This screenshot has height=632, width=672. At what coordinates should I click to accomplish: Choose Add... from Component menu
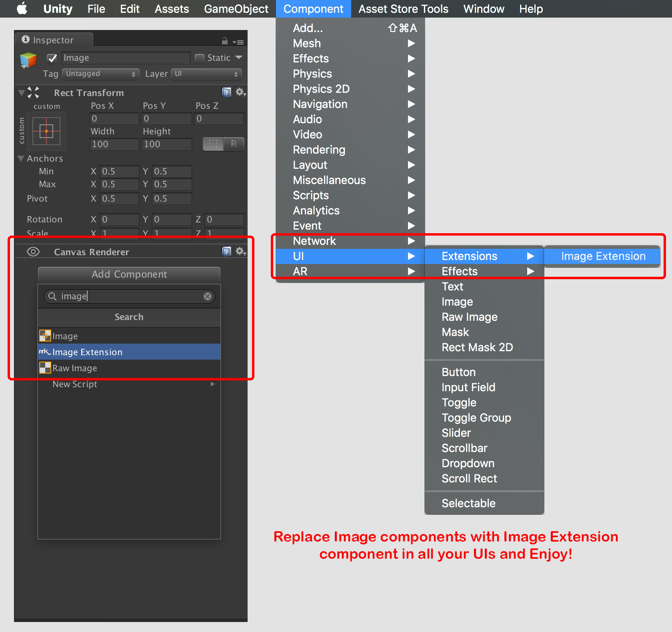(350, 28)
